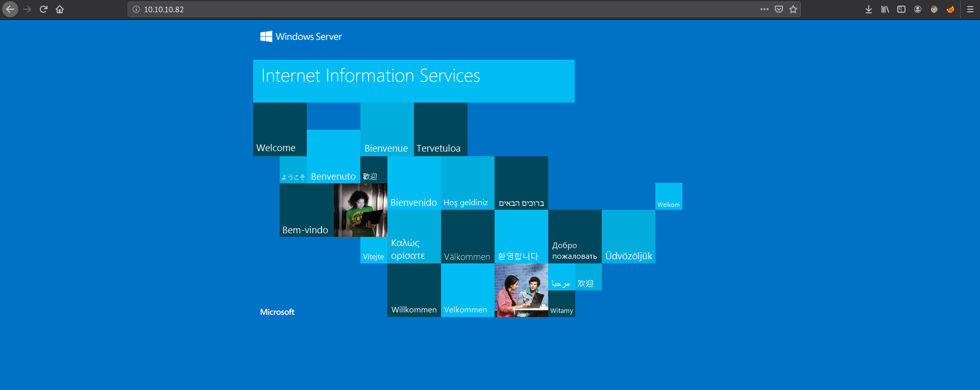Open the Firefox account menu
This screenshot has height=390, width=980.
pyautogui.click(x=918, y=9)
